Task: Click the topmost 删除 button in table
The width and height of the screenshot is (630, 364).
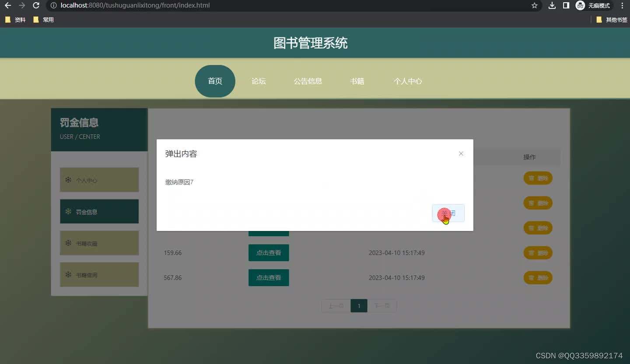Action: click(x=538, y=178)
